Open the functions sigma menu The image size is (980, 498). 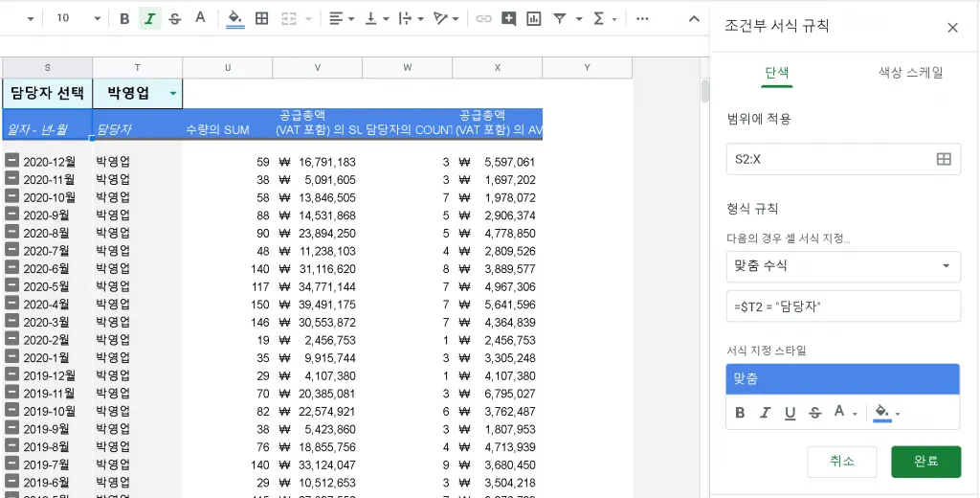point(604,19)
